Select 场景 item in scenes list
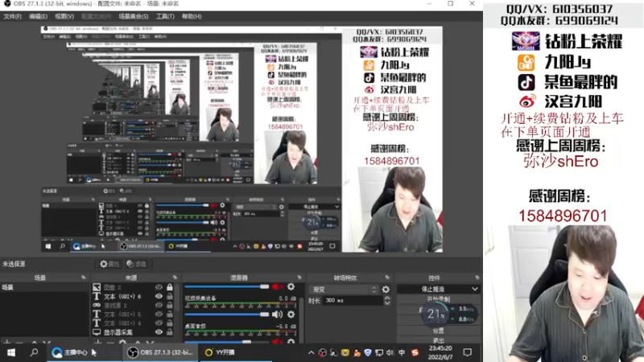This screenshot has height=362, width=644. (44, 287)
